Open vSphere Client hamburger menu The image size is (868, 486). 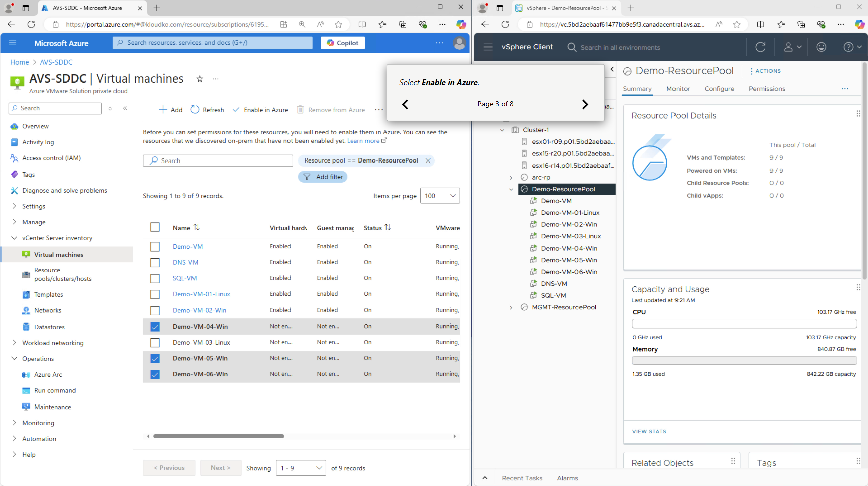point(488,47)
